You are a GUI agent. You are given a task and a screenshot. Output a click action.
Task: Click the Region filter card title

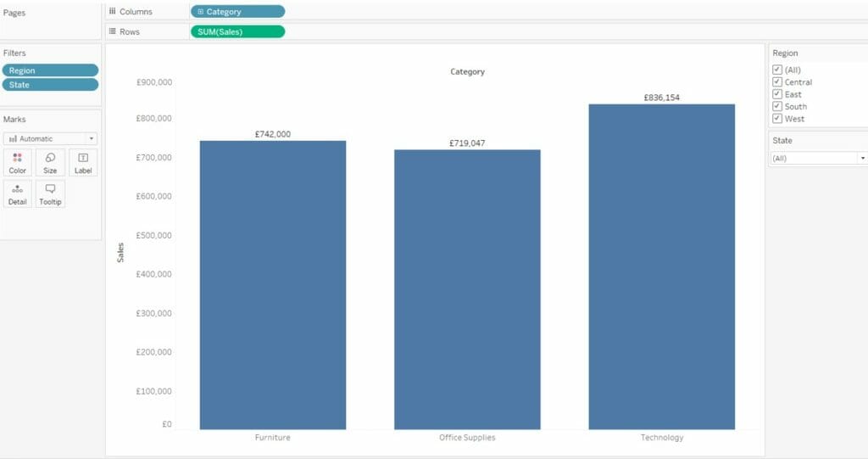785,53
